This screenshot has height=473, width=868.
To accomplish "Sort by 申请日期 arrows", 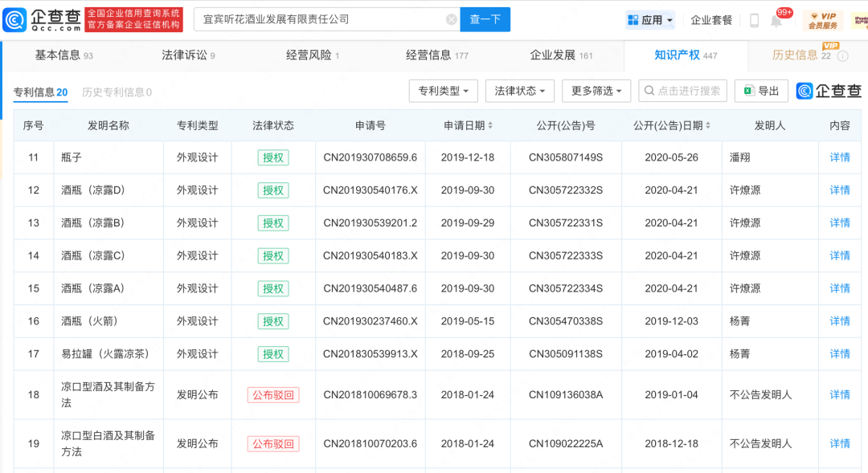I will click(x=490, y=125).
